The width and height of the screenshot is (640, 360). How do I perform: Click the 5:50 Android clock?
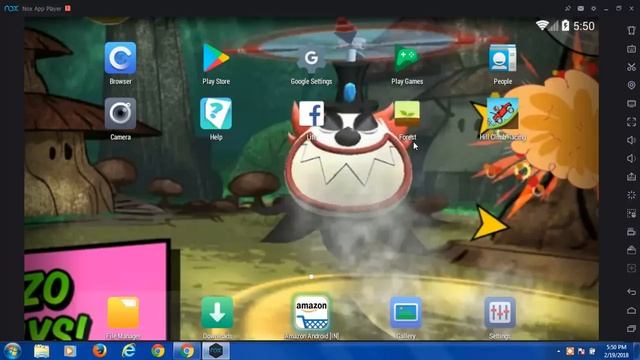(x=584, y=26)
